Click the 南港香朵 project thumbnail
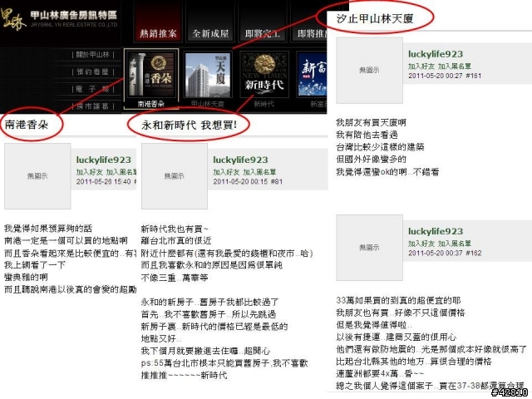Viewport: 532px width, 399px height. coord(151,79)
